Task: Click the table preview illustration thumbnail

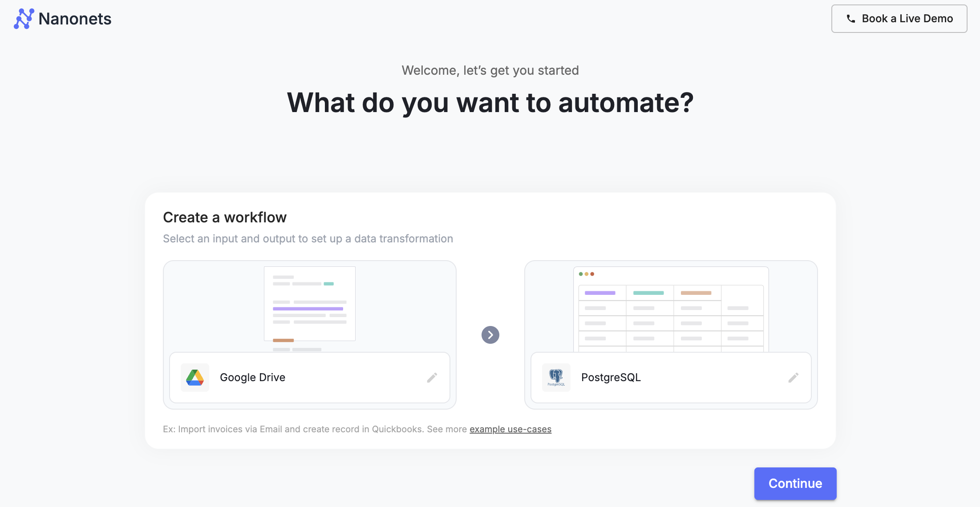Action: (x=671, y=310)
